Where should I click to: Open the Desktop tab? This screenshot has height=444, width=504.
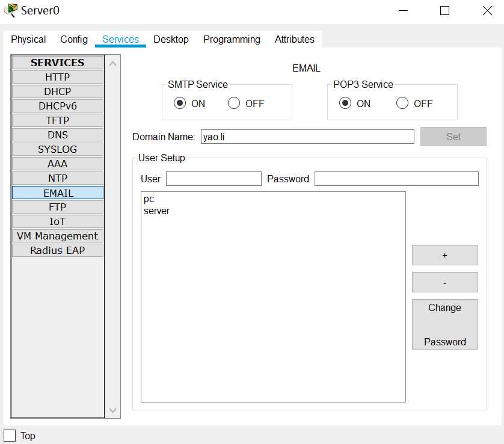tap(171, 39)
